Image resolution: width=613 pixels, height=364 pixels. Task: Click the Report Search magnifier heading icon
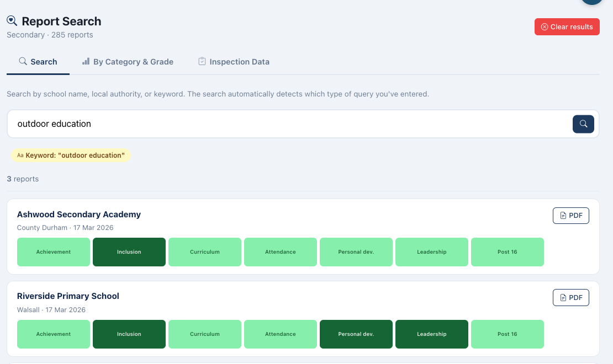tap(12, 21)
